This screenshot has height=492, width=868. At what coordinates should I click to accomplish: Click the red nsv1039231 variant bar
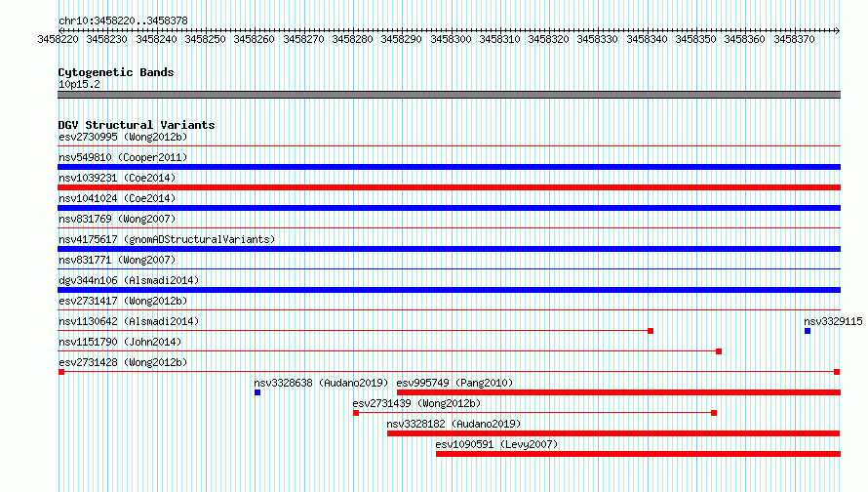tap(449, 187)
